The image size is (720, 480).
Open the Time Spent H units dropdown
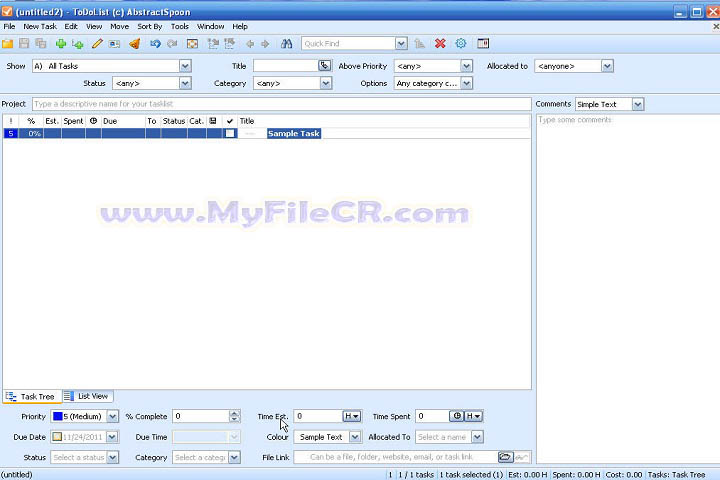[x=473, y=416]
